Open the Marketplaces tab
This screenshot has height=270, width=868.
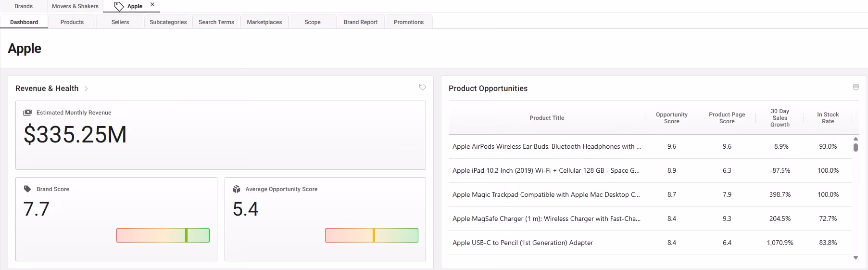click(x=264, y=22)
